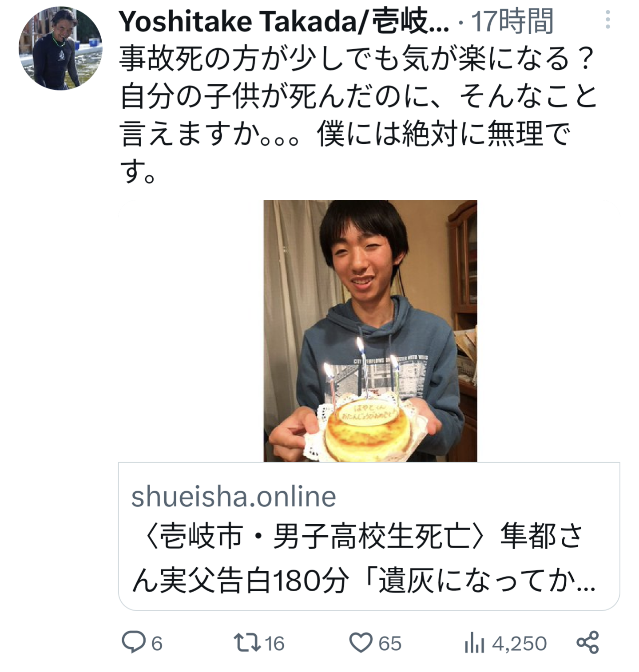639x672 pixels.
Task: Click the 17時間 timestamp
Action: (512, 21)
